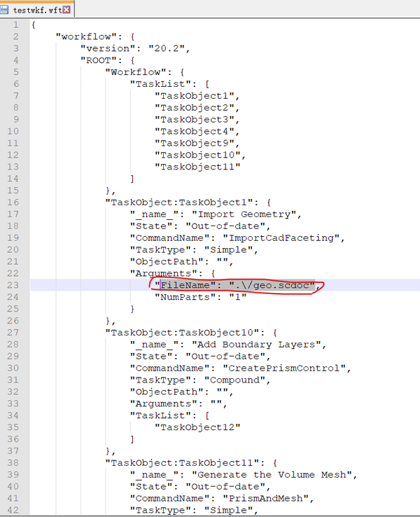Click the "CreatePrismControl" value text
Viewport: 420px width, 517px height.
pyautogui.click(x=284, y=368)
